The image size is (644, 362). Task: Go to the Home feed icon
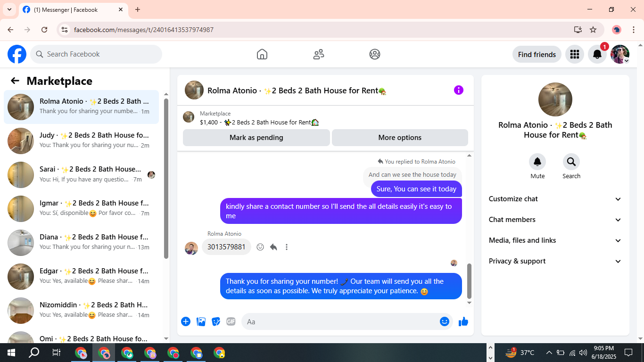262,54
